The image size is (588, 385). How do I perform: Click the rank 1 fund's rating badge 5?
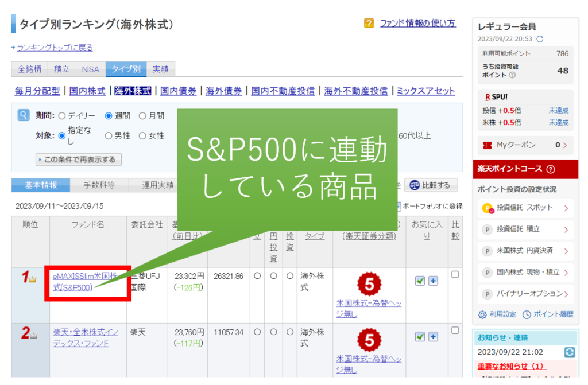[x=369, y=284]
